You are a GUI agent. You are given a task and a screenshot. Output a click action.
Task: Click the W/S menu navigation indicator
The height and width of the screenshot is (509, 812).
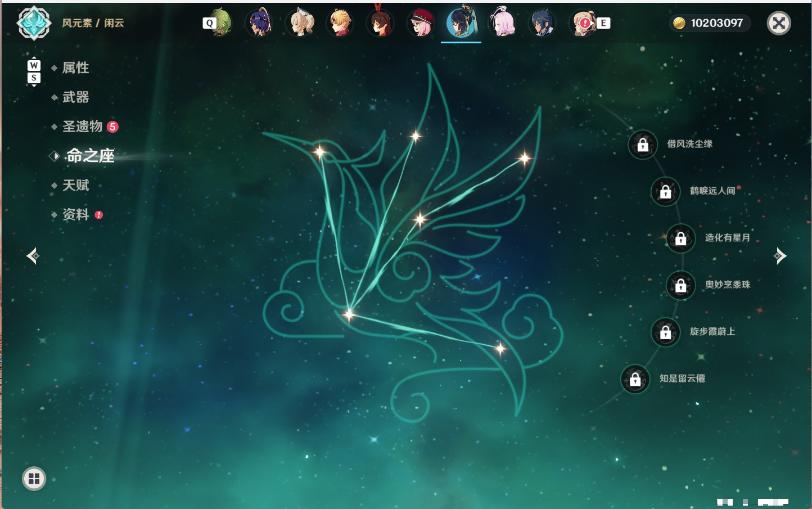tap(34, 71)
